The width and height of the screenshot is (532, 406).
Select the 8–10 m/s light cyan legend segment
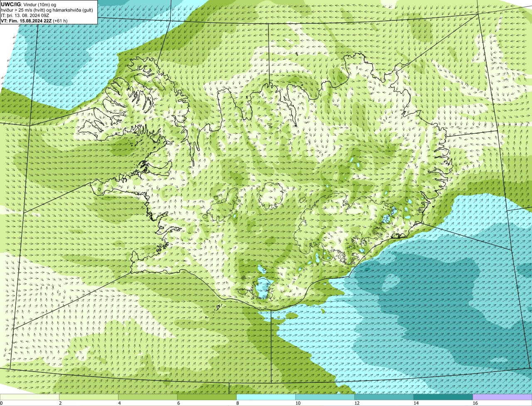coord(266,397)
